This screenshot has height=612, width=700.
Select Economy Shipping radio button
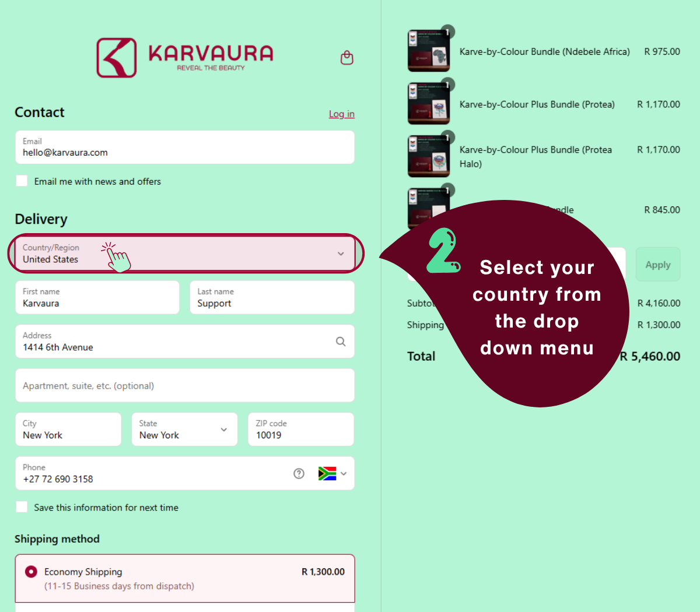(x=31, y=572)
